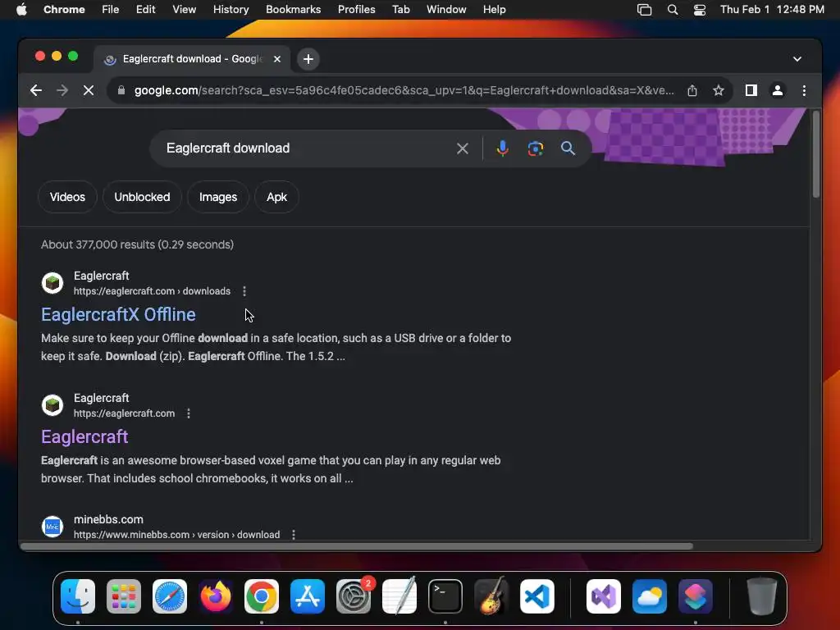Stop loading the page with the X button

pyautogui.click(x=89, y=90)
